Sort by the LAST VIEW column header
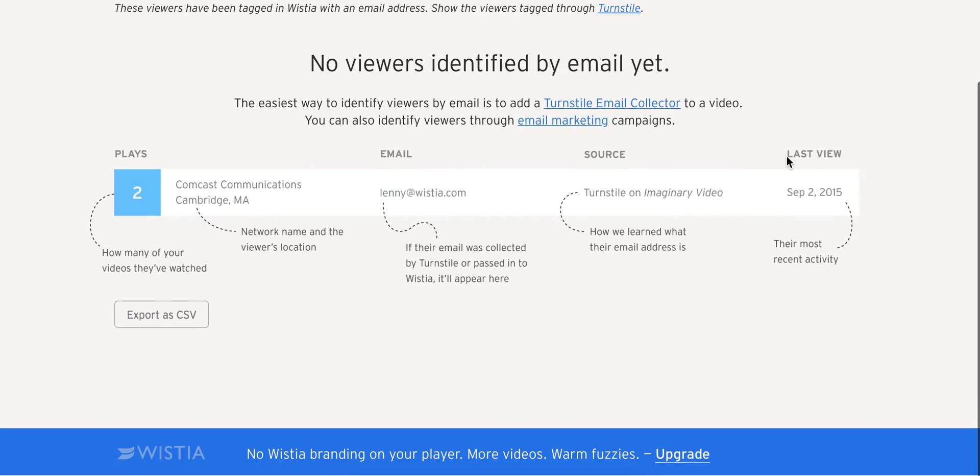The height and width of the screenshot is (476, 980). click(814, 154)
